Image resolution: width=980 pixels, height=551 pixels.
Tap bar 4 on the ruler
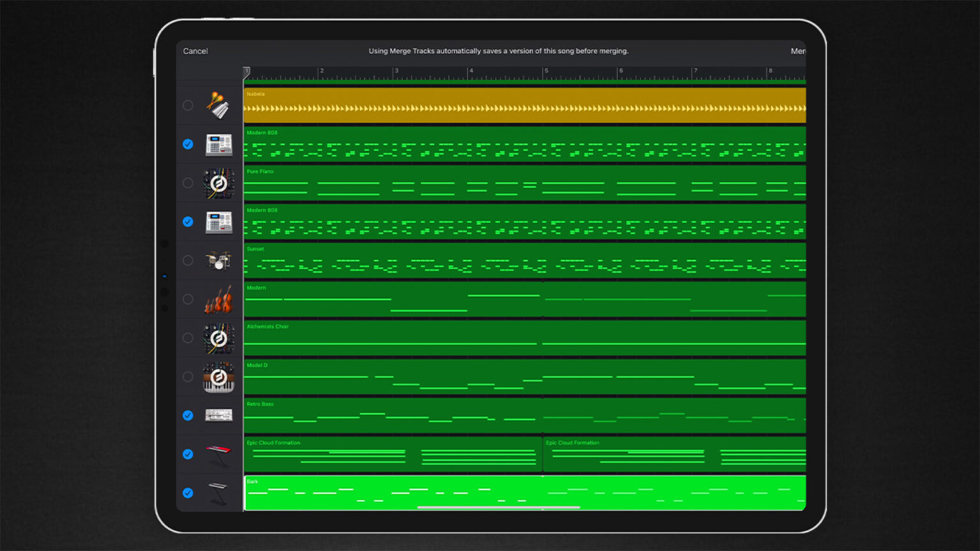click(x=471, y=71)
